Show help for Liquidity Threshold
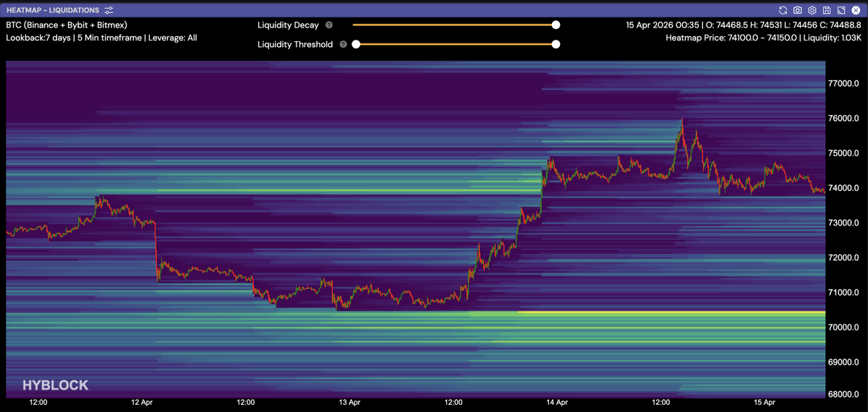This screenshot has height=412, width=868. click(x=344, y=44)
